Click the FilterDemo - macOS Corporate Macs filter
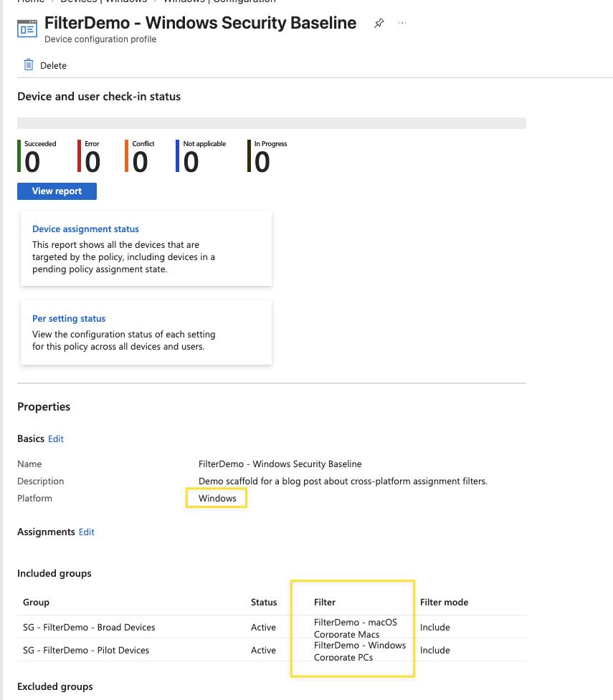613x700 pixels. coord(355,628)
